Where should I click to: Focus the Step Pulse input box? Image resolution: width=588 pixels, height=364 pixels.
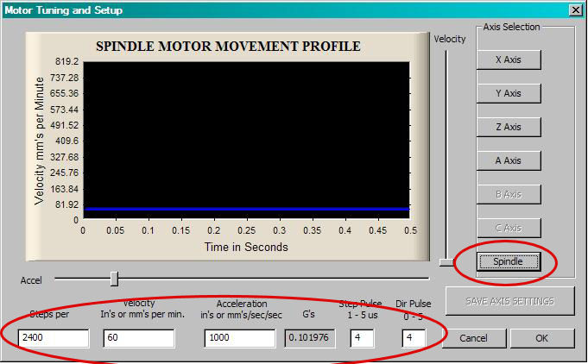click(x=361, y=338)
